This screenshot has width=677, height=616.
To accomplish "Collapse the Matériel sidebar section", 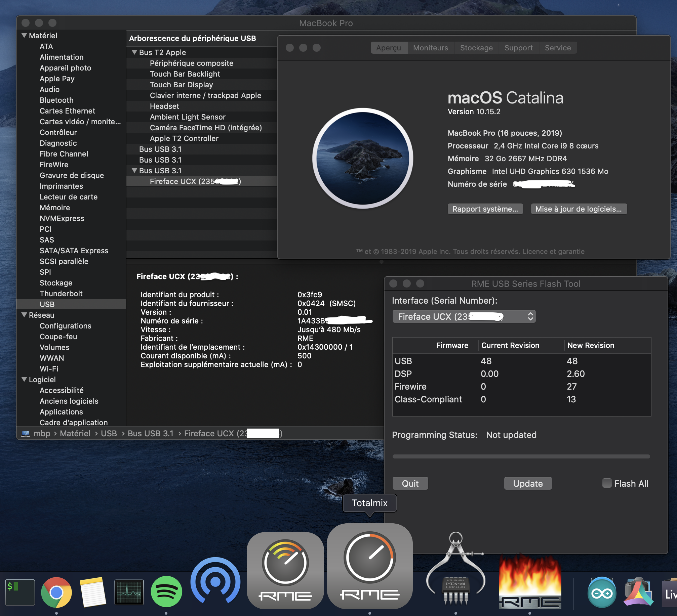I will 24,35.
